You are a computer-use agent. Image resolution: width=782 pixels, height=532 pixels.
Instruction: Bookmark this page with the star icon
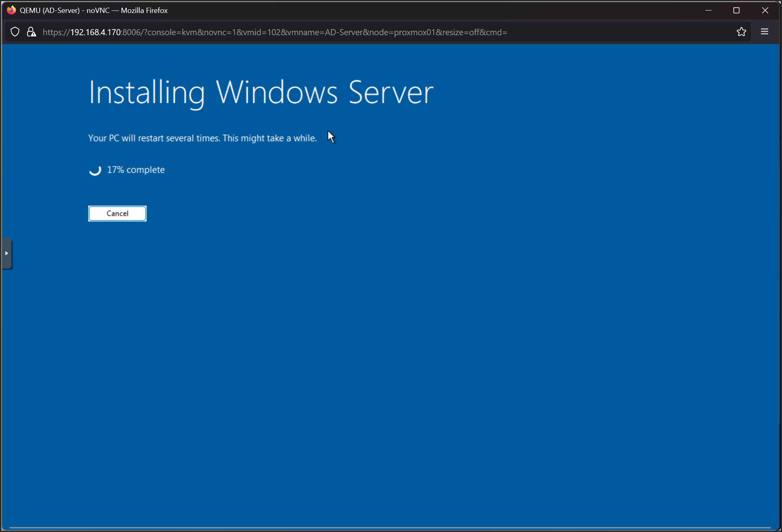[x=741, y=32]
